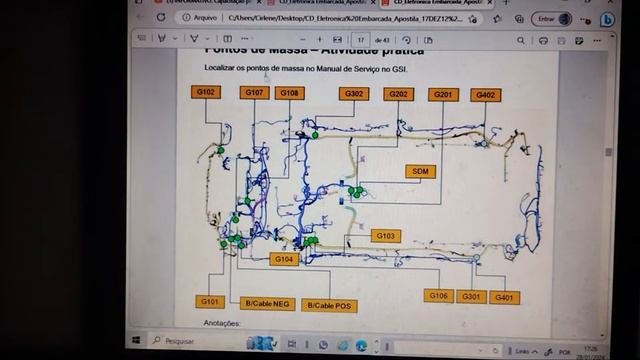
Task: Click the save as edited icon
Action: click(x=579, y=41)
